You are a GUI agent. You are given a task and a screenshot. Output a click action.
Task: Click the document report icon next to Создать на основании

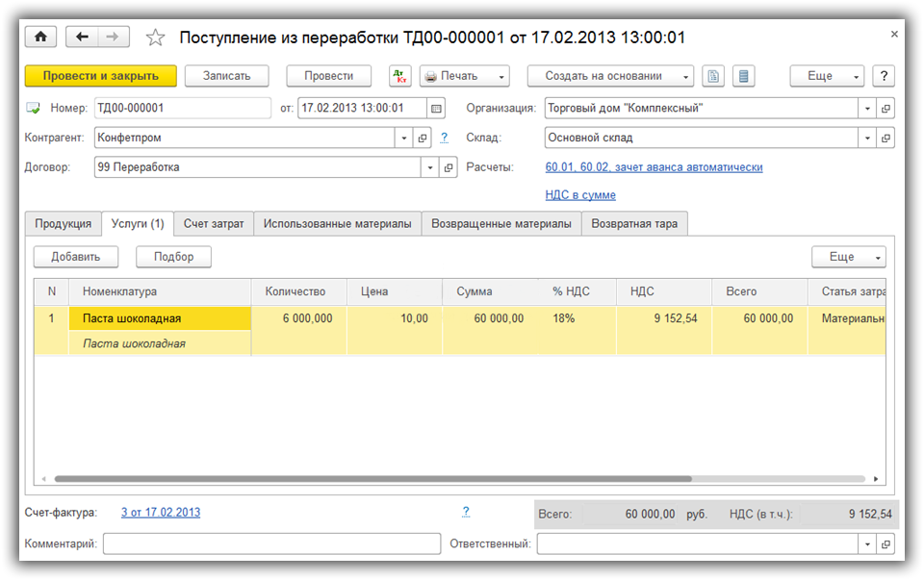pos(712,76)
